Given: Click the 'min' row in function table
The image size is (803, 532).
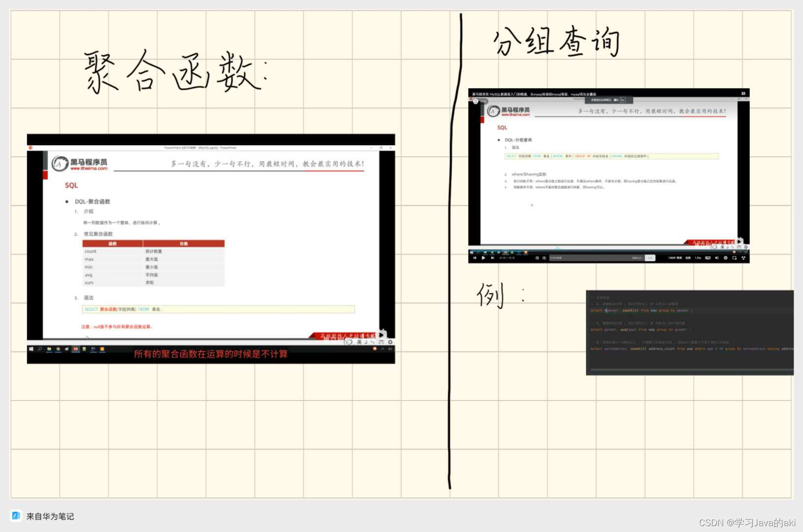Looking at the screenshot, I should tap(153, 267).
